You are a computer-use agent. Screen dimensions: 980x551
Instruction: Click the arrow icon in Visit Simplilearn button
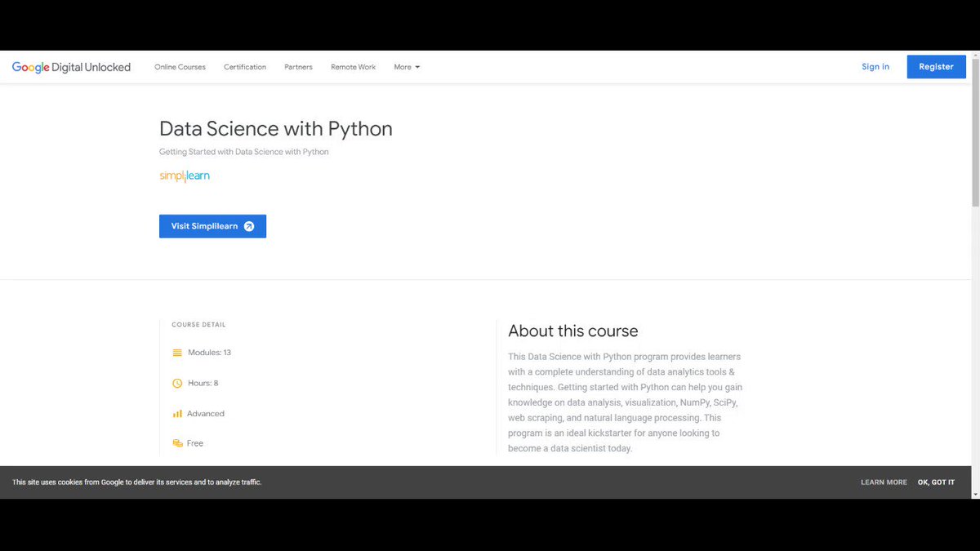tap(249, 226)
